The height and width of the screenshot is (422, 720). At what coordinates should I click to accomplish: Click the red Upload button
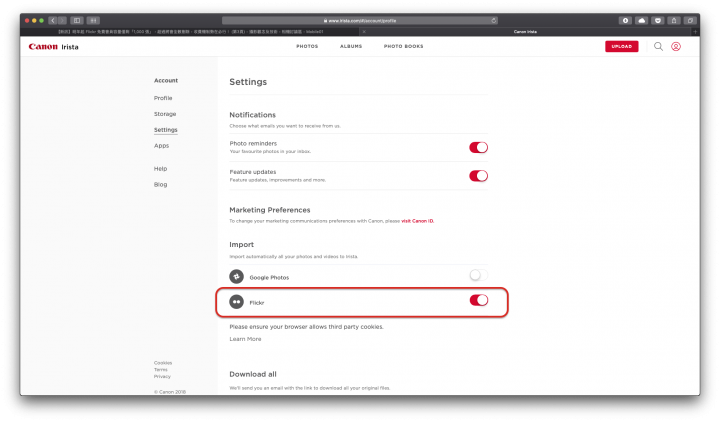point(622,46)
